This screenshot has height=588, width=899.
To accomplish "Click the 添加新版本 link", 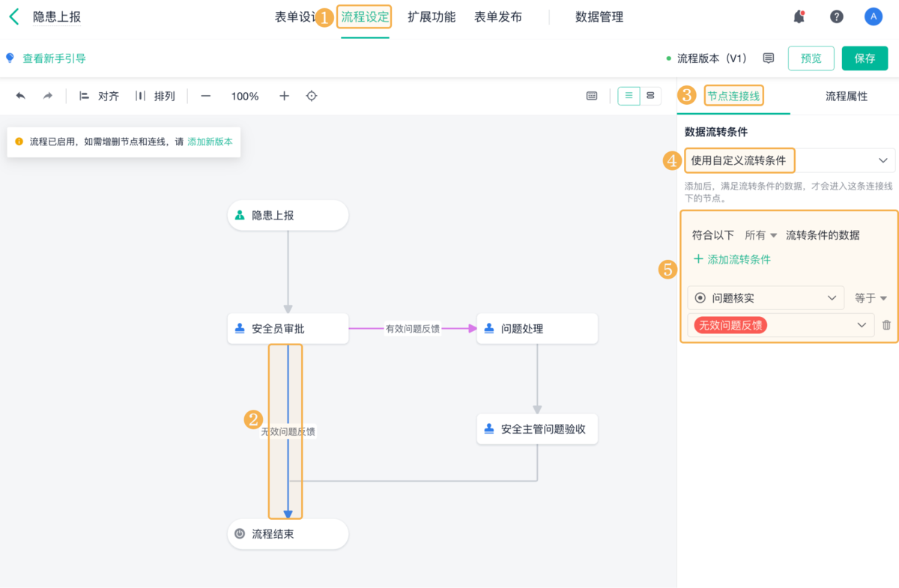I will [x=210, y=142].
